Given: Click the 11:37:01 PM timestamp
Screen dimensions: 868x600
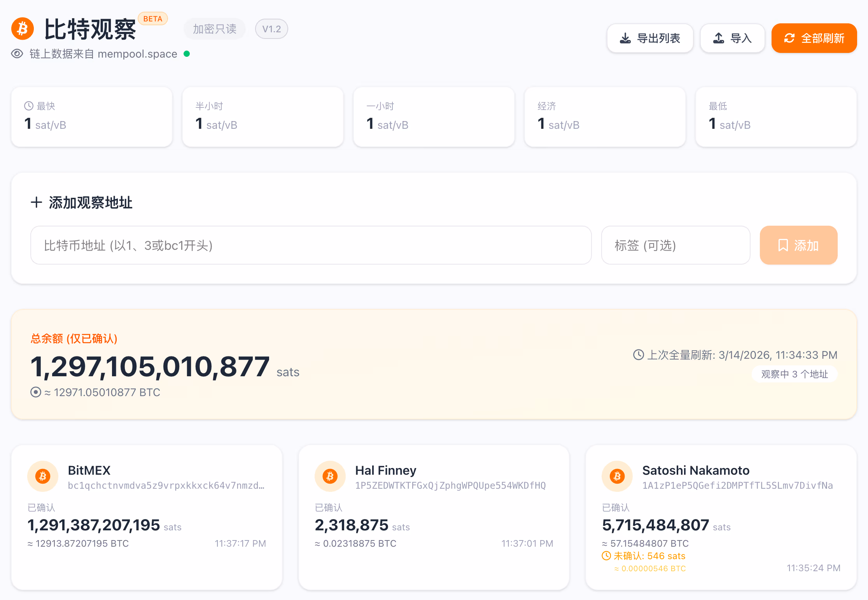Looking at the screenshot, I should [527, 544].
